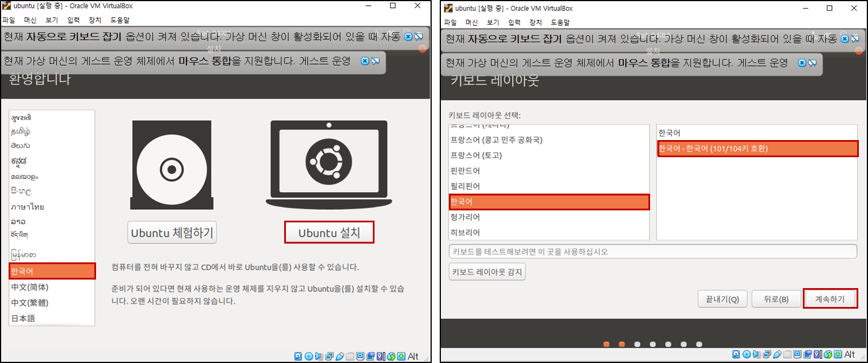The width and height of the screenshot is (868, 363).
Task: Select 한국어 (101/104키 호환) variant
Action: (758, 149)
